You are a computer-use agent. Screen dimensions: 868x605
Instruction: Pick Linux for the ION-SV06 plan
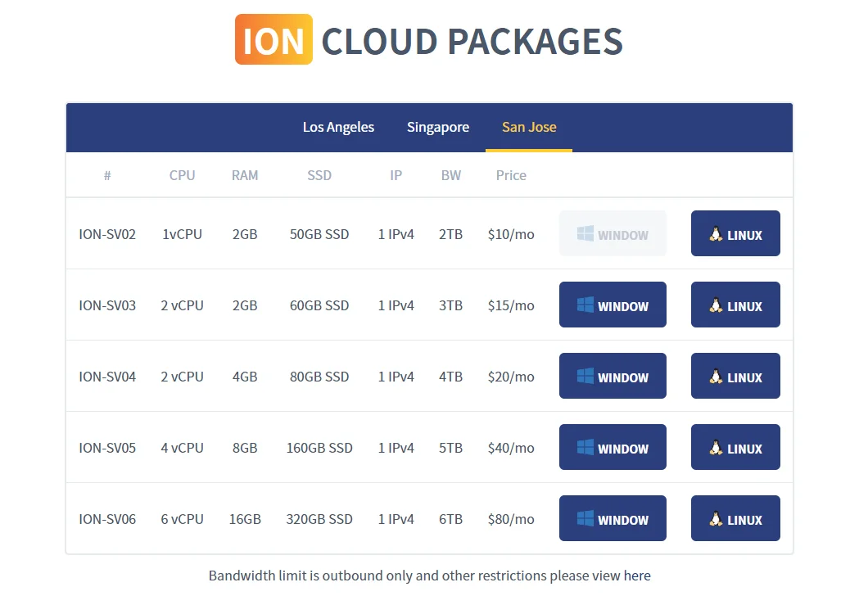[735, 519]
